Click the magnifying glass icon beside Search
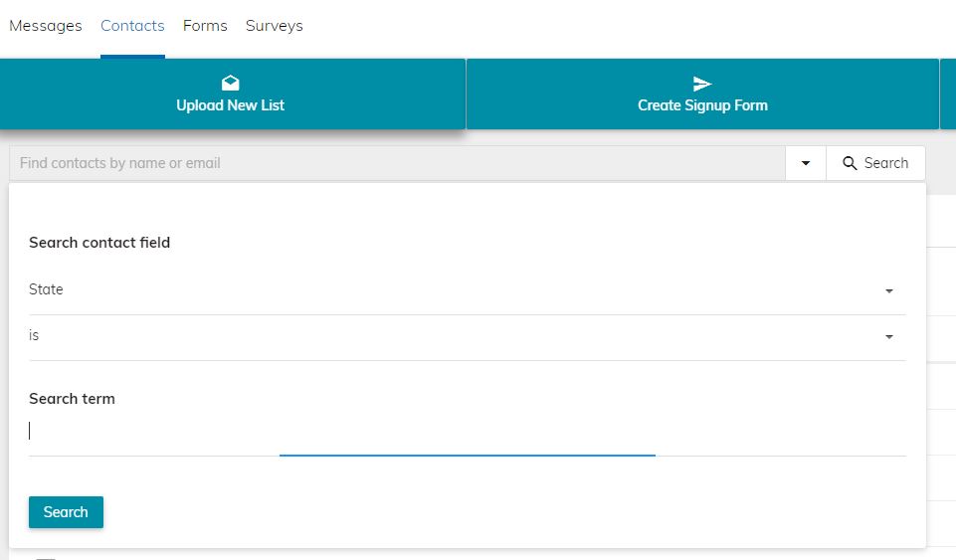Image resolution: width=956 pixels, height=560 pixels. pos(850,163)
